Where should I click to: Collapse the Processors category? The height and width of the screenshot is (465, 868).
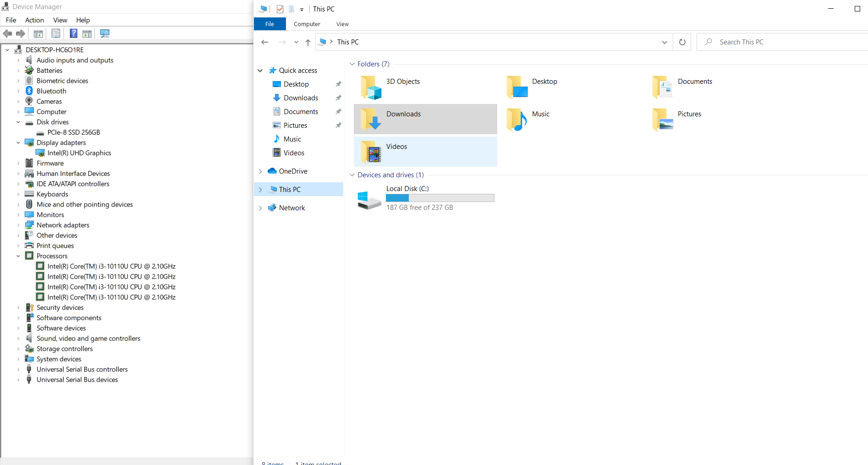point(18,256)
